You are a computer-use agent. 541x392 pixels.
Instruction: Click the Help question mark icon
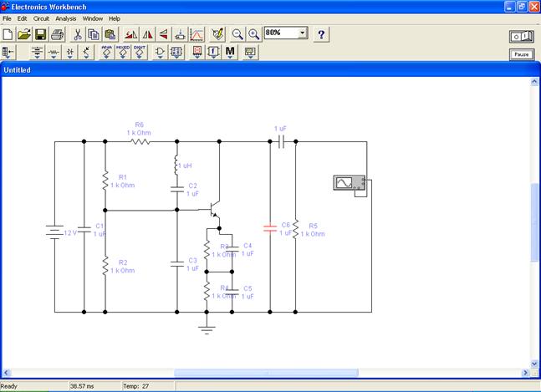pos(321,34)
